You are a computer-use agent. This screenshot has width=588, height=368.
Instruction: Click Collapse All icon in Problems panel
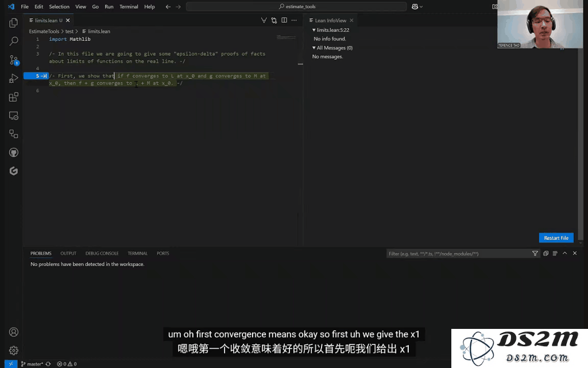pyautogui.click(x=546, y=254)
